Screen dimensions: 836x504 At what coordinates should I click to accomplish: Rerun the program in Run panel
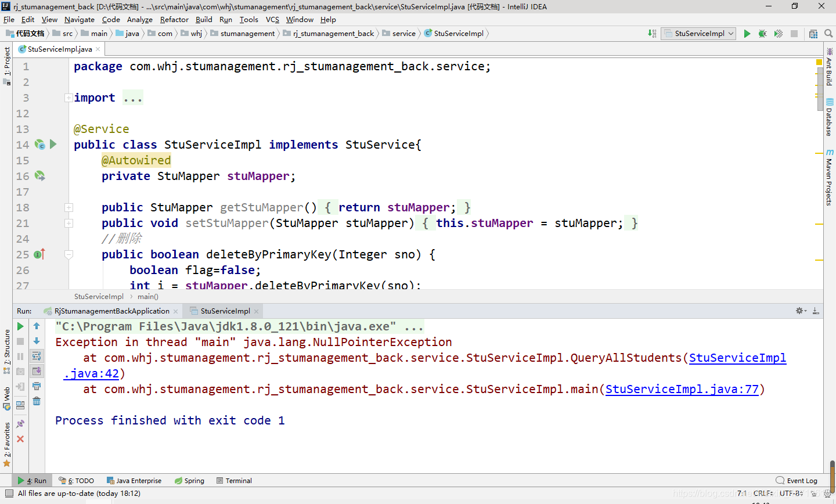tap(20, 326)
